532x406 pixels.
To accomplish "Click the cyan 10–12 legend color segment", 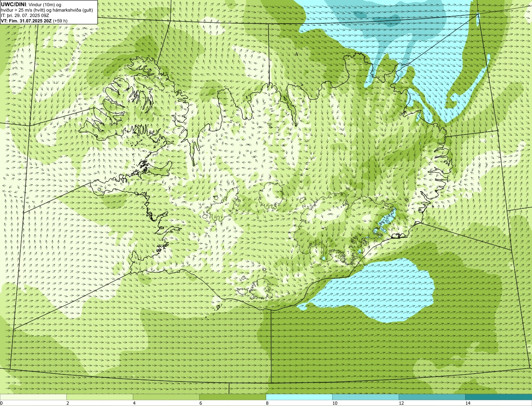I will click(366, 397).
